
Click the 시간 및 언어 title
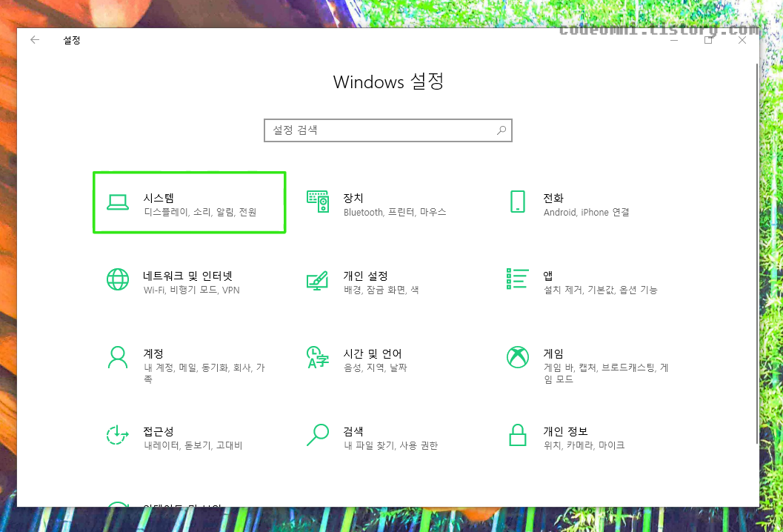tap(373, 353)
